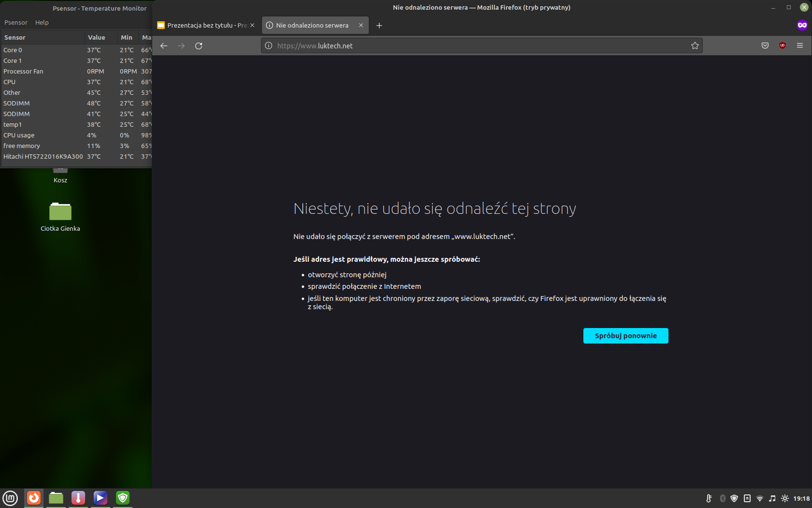The width and height of the screenshot is (812, 508).
Task: Show site information icon in the address bar
Action: (269, 46)
